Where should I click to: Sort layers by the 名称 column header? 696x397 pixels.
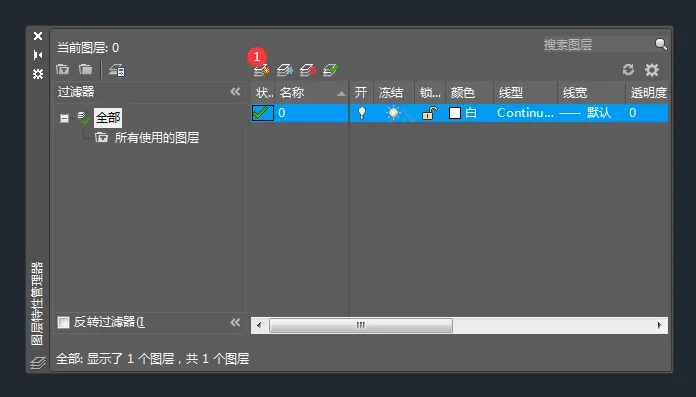click(x=312, y=92)
